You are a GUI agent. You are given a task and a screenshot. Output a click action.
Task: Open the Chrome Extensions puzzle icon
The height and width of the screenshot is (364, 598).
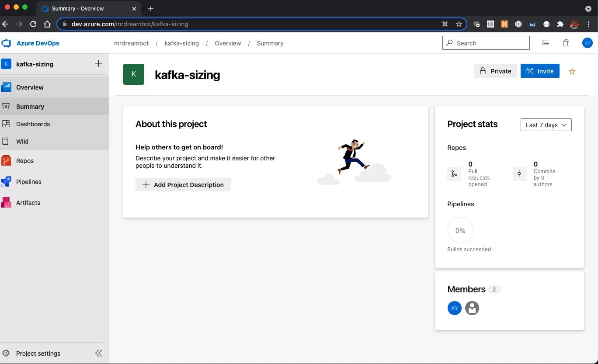pos(560,24)
